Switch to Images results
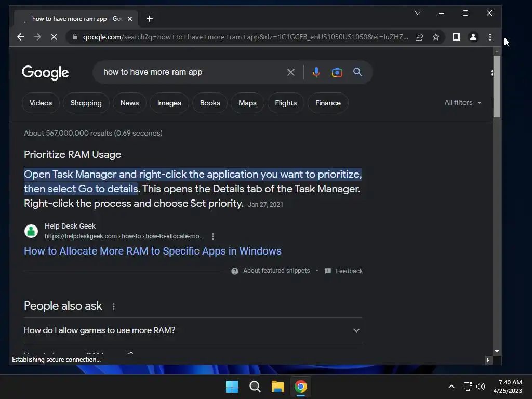The height and width of the screenshot is (399, 532). (169, 103)
